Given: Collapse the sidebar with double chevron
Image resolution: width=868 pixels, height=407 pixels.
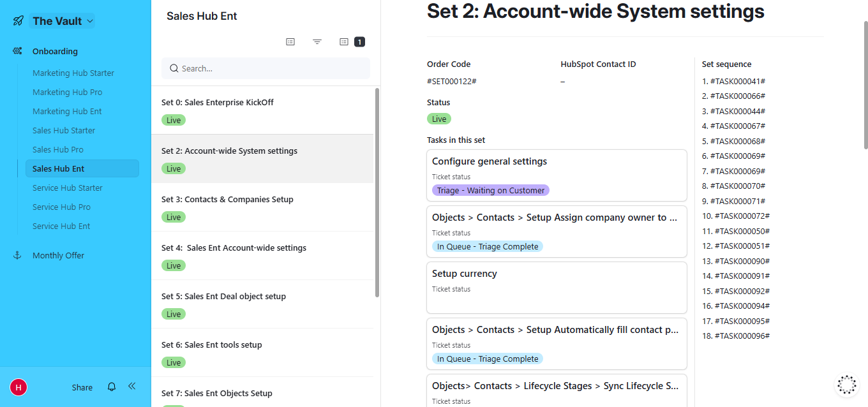Looking at the screenshot, I should [x=132, y=386].
